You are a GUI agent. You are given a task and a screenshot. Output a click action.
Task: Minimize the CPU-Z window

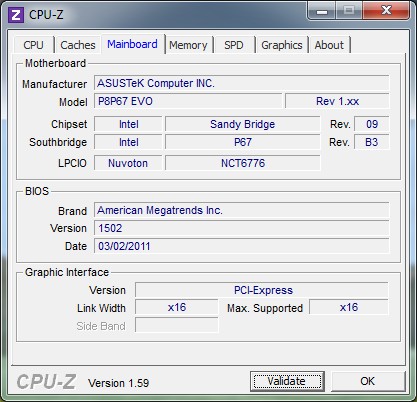322,12
